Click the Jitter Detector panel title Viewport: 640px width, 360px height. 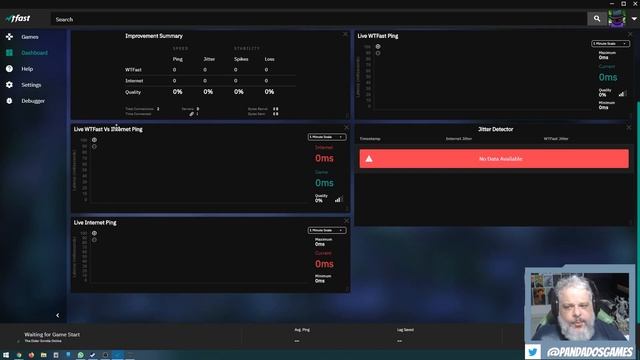coord(496,129)
